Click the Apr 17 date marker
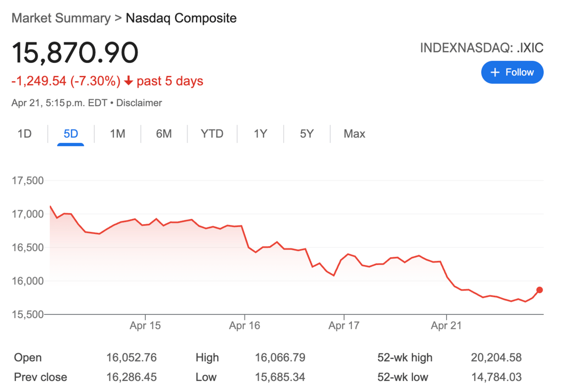The width and height of the screenshot is (569, 392). coord(344,326)
